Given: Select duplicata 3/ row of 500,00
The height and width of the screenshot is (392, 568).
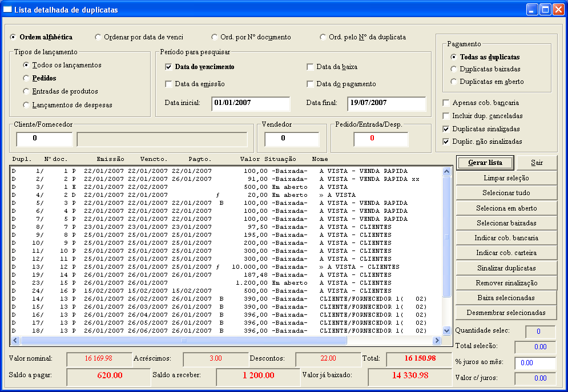Looking at the screenshot, I should (x=227, y=187).
